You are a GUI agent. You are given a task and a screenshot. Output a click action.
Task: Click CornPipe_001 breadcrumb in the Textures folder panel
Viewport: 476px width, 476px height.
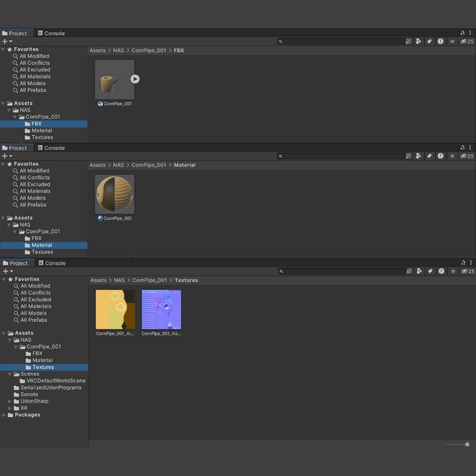tap(149, 280)
